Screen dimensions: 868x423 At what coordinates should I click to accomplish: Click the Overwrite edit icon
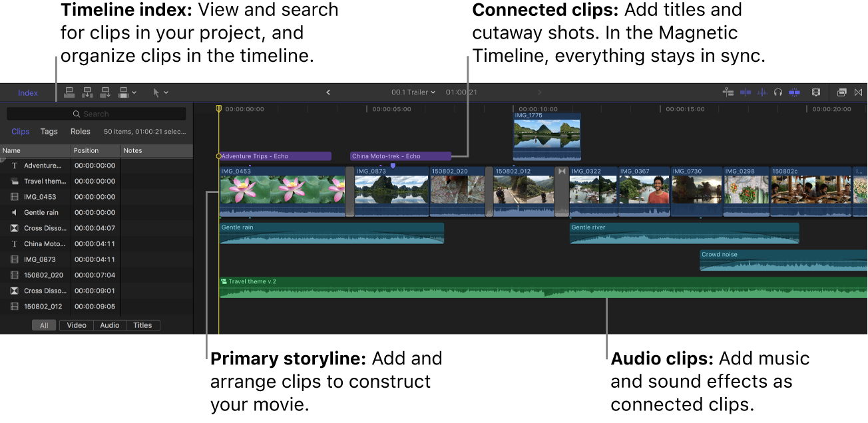click(x=123, y=92)
